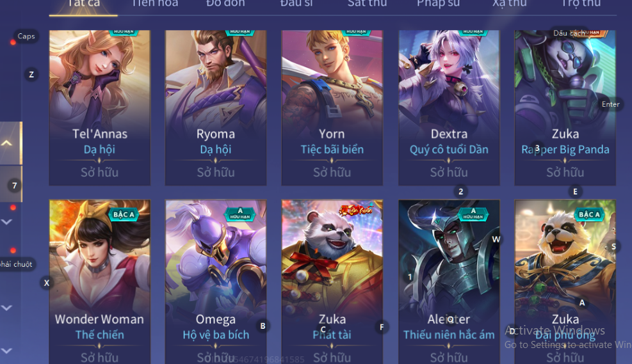632x364 pixels.
Task: Open Zuka Rapper Big Panda skin card
Action: coord(565,107)
